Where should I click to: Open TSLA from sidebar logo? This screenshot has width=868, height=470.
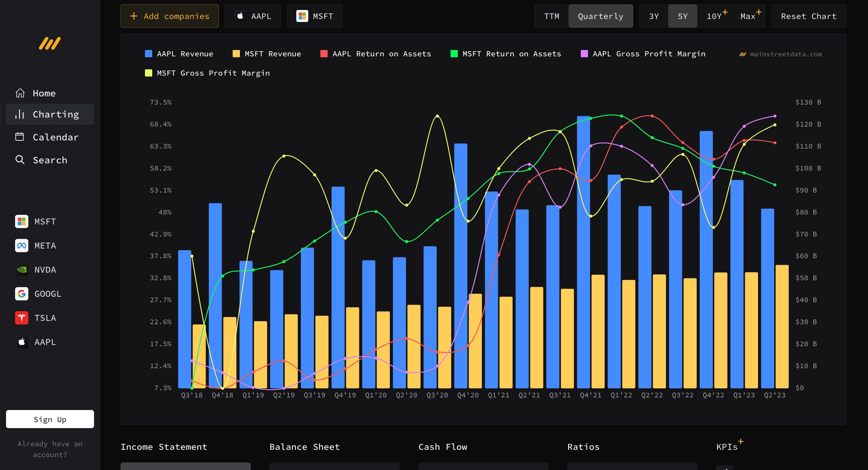(x=22, y=318)
